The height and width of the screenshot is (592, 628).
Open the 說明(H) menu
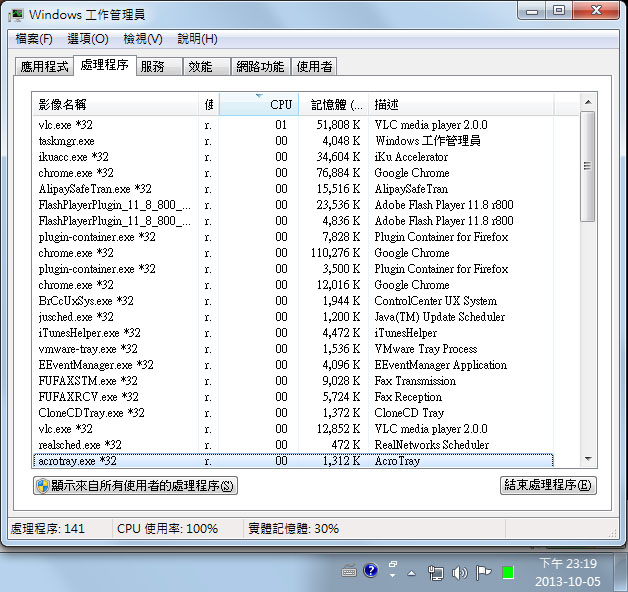197,39
